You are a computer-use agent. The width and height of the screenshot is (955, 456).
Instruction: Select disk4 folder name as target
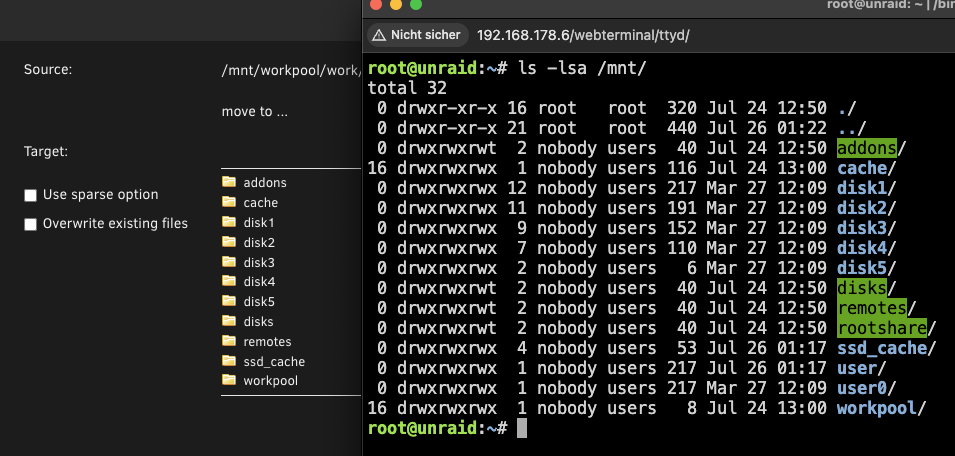coord(259,282)
